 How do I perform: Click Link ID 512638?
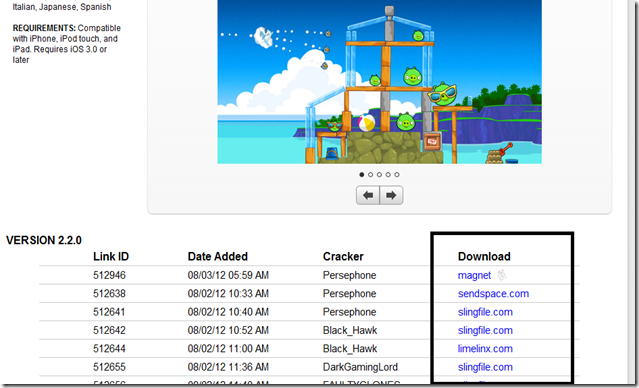[x=109, y=294]
